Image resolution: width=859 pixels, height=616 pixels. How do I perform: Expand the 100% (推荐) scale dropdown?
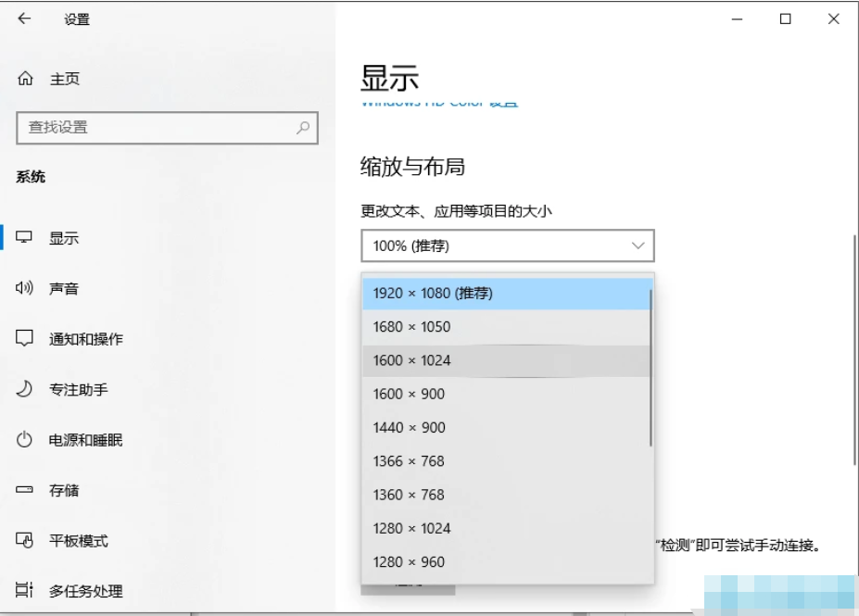[x=507, y=245]
